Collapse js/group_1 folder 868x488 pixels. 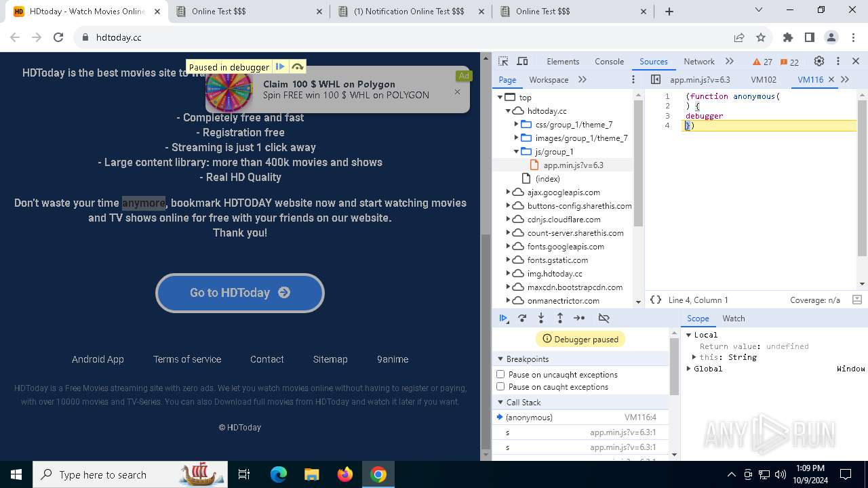point(516,151)
